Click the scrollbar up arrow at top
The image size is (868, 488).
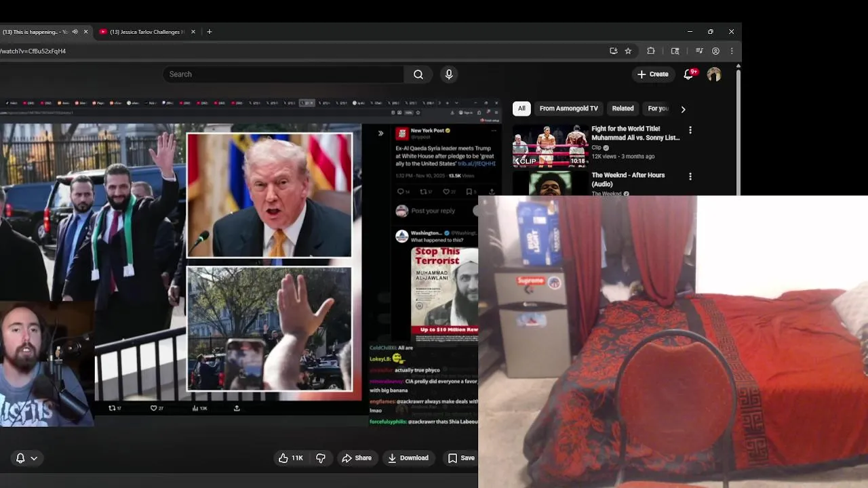tap(738, 65)
